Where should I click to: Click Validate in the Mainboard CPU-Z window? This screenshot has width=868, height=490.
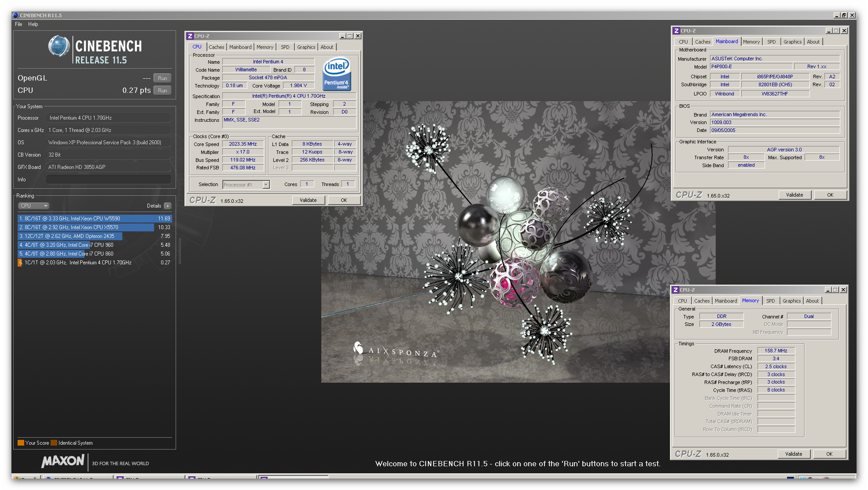pos(794,195)
